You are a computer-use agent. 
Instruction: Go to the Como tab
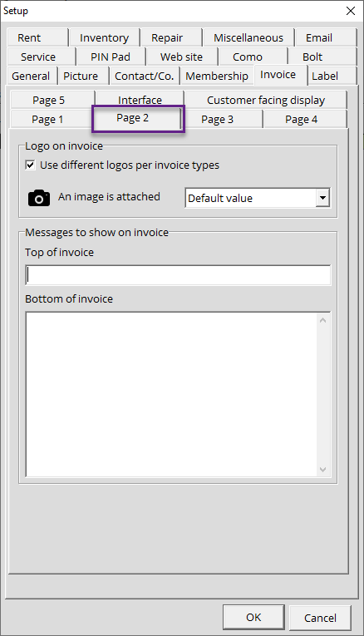[253, 57]
